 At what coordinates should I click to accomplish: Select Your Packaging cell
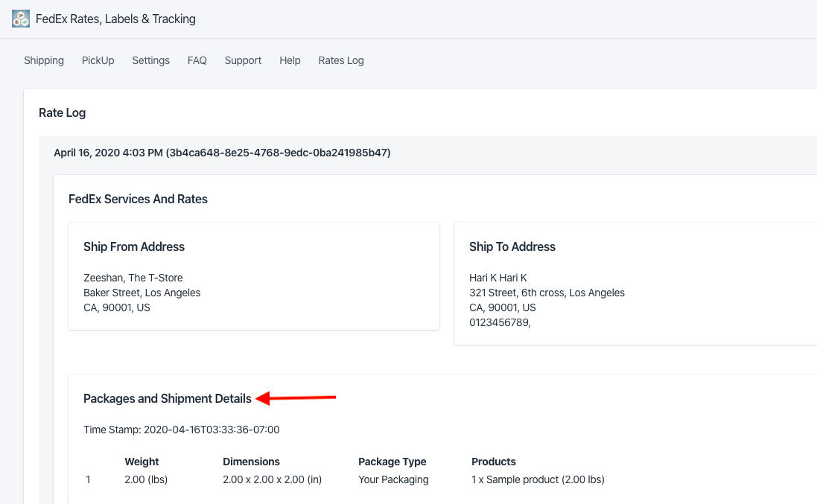pos(393,479)
